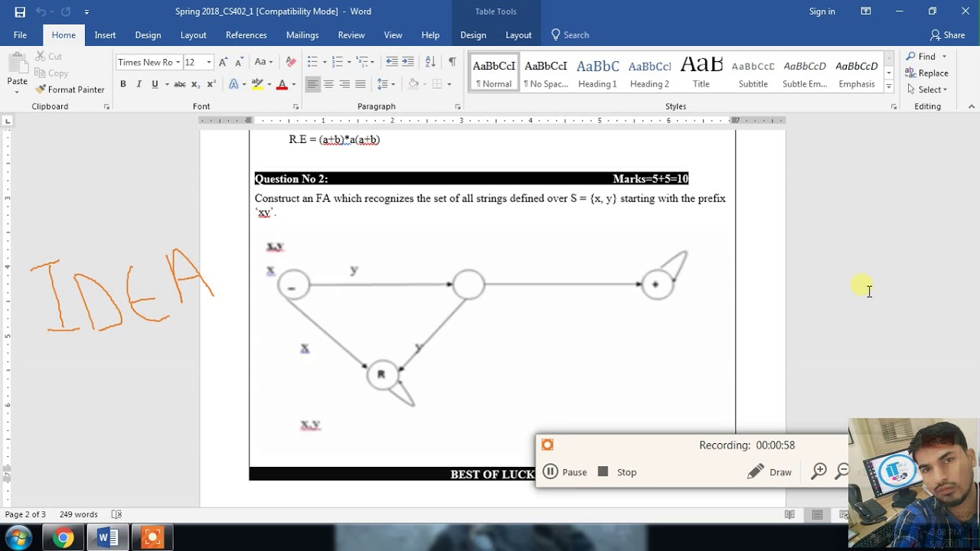Apply the red font color
This screenshot has height=551, width=980.
[281, 84]
